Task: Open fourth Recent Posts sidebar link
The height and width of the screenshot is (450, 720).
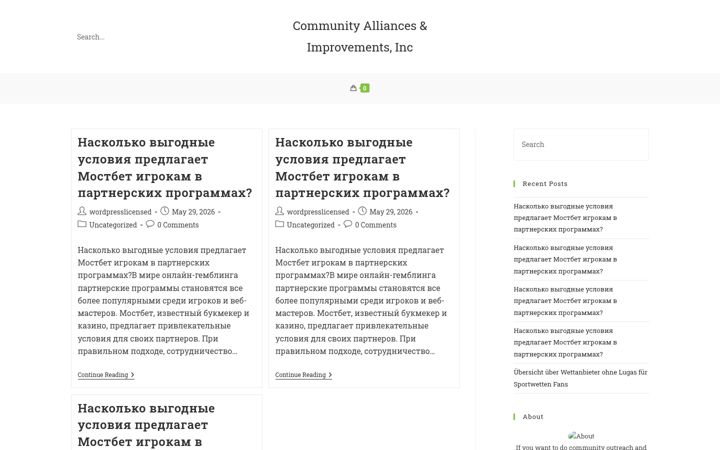Action: click(565, 343)
